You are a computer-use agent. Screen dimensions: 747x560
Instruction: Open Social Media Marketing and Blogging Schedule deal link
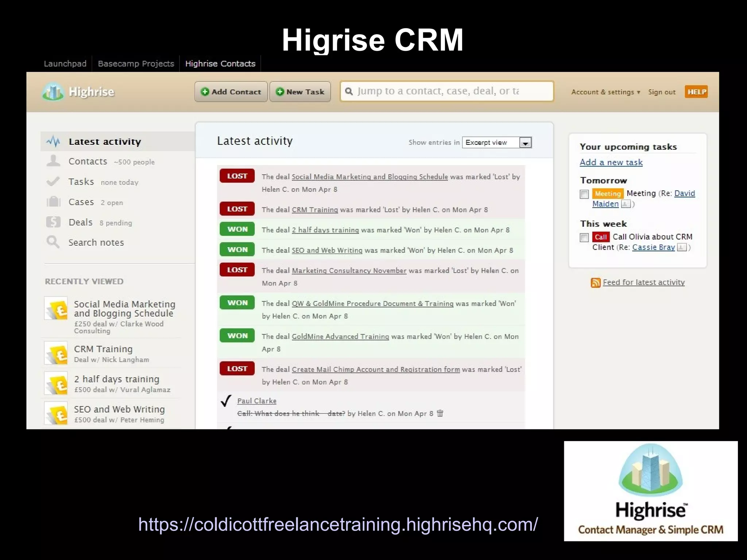(370, 177)
